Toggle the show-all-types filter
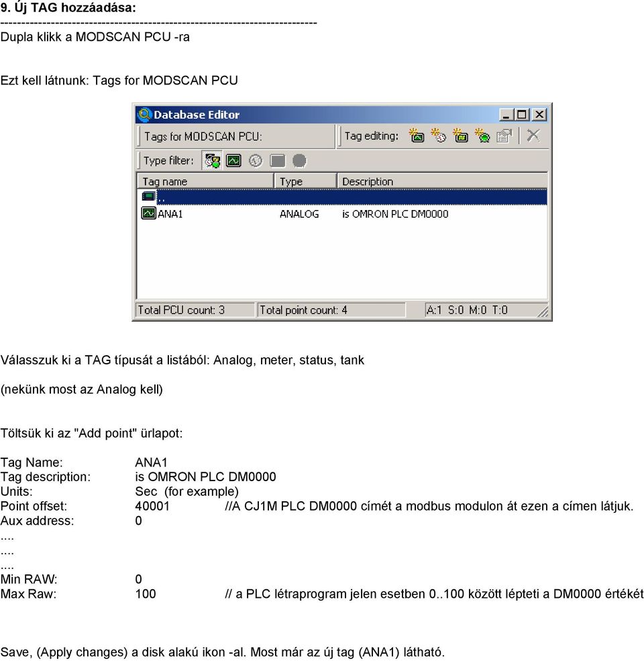Viewport: 644px width, 661px height. (x=212, y=160)
